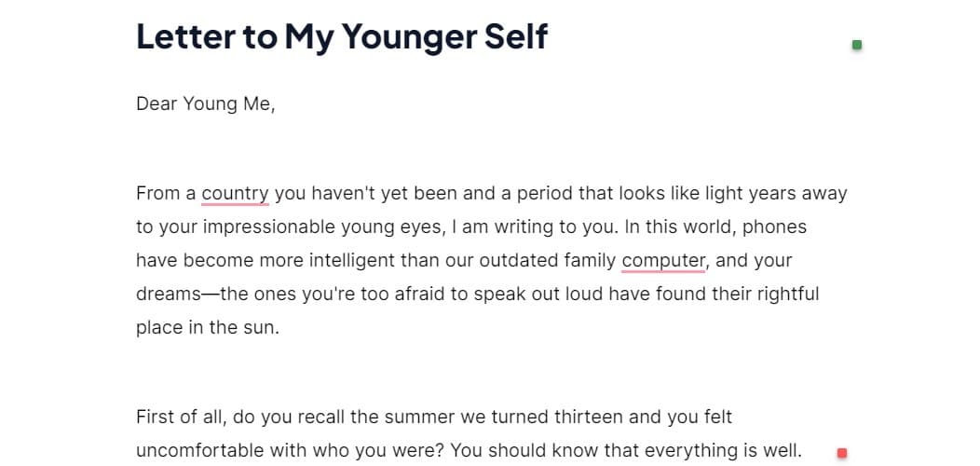The width and height of the screenshot is (980, 466).
Task: Place cursor on "Dear Young Me," greeting
Action: [x=205, y=103]
